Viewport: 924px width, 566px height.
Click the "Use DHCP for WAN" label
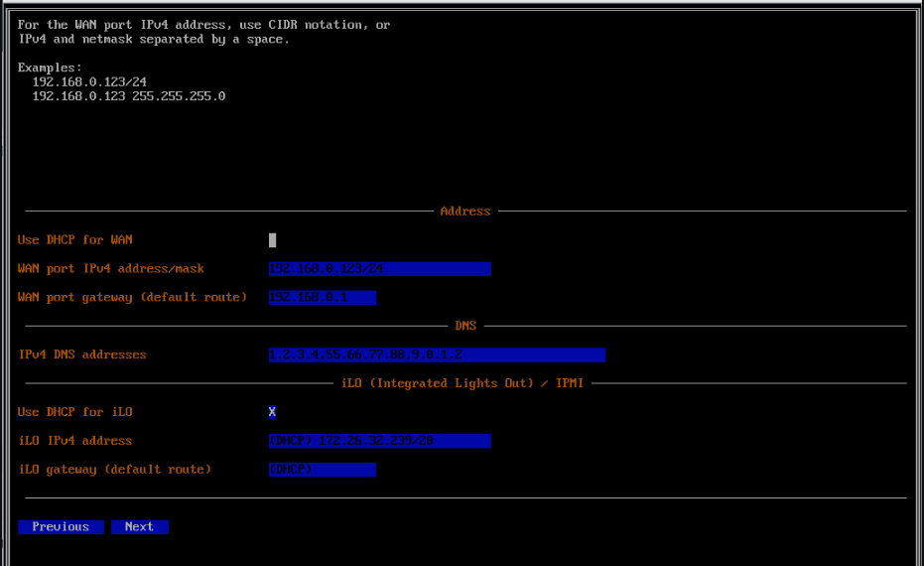tap(75, 240)
